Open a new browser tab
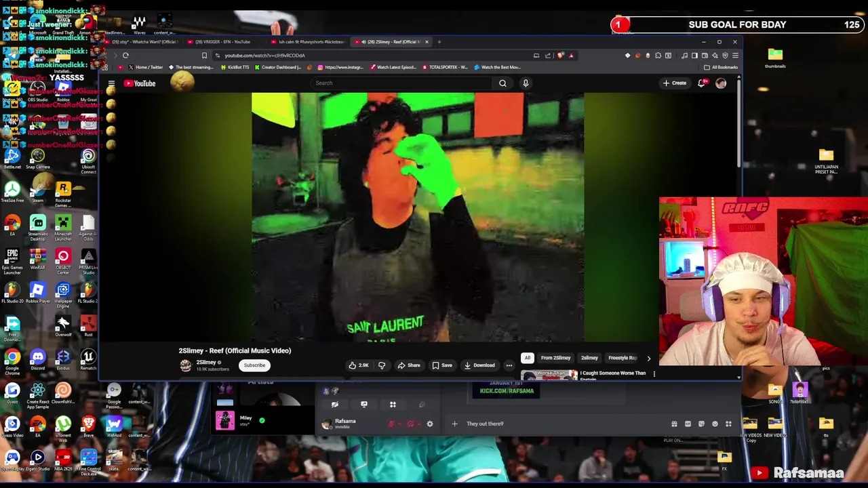This screenshot has width=868, height=488. pyautogui.click(x=439, y=42)
